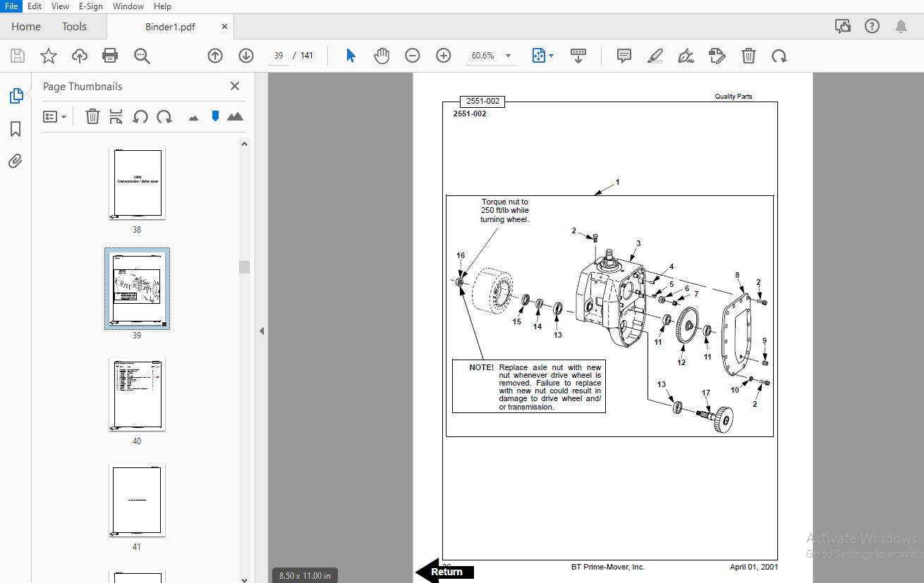Click the thumbnails panel scrollbar handle

coord(244,266)
